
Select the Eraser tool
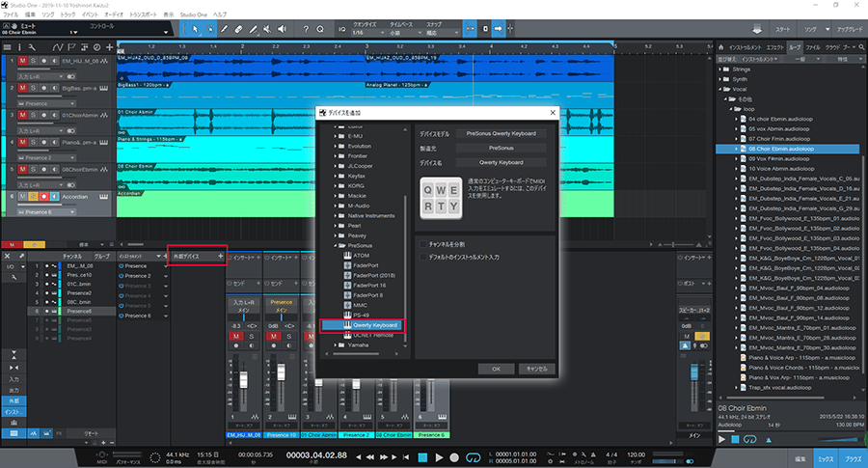[238, 30]
